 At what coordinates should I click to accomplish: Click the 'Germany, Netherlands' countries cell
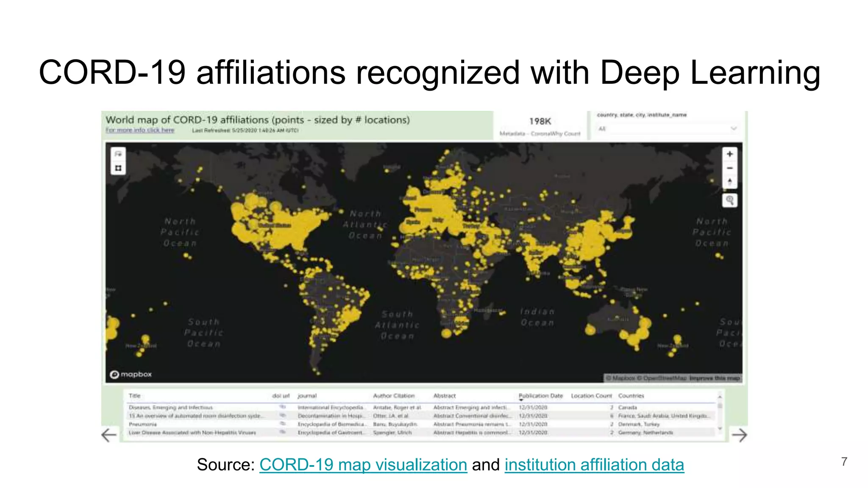tap(645, 433)
